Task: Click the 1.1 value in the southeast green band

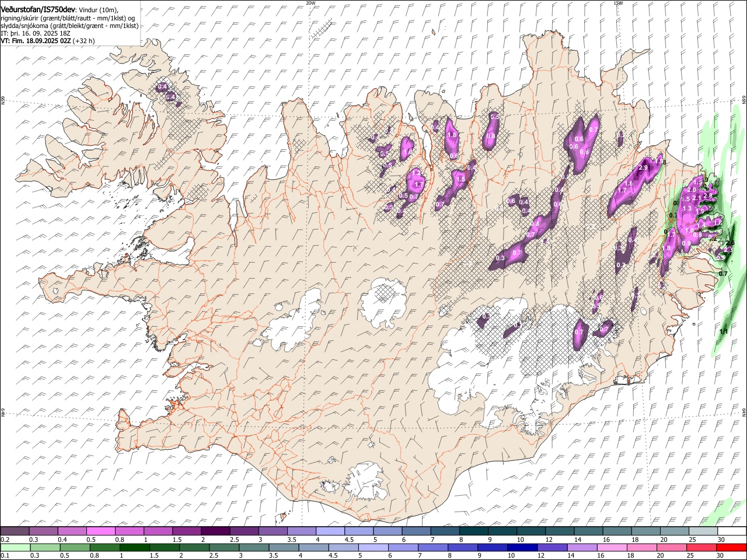Action: coord(724,331)
